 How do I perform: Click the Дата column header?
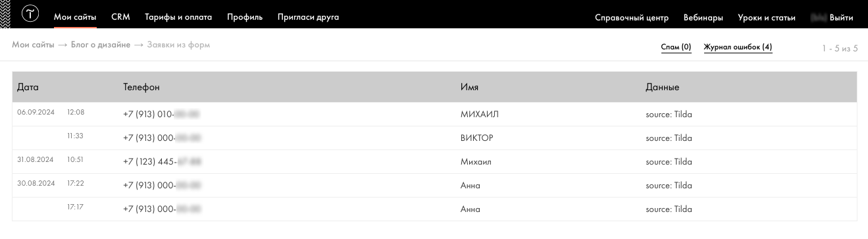click(28, 87)
